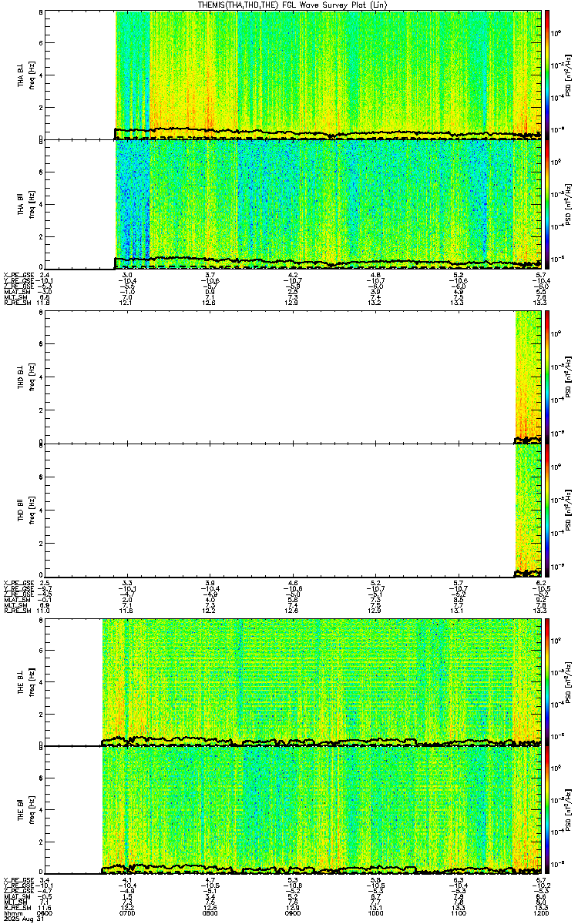Click the R_RE_SM row label under THD panels

(x=18, y=611)
